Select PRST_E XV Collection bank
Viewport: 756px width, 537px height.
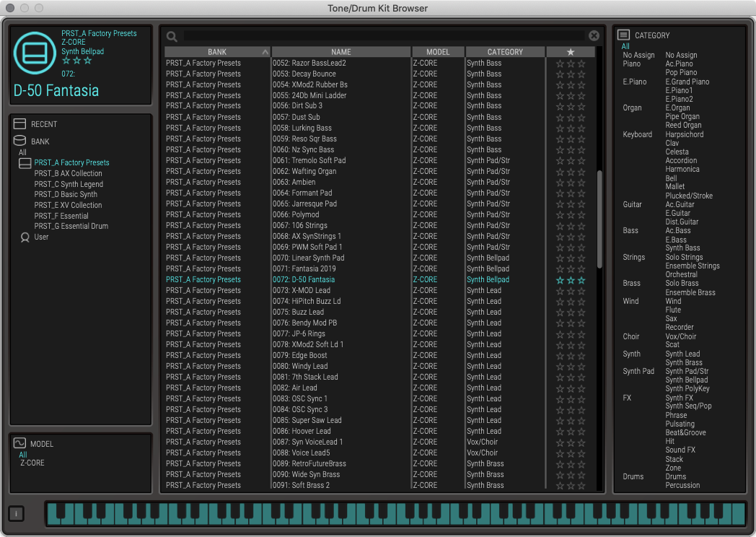[68, 205]
